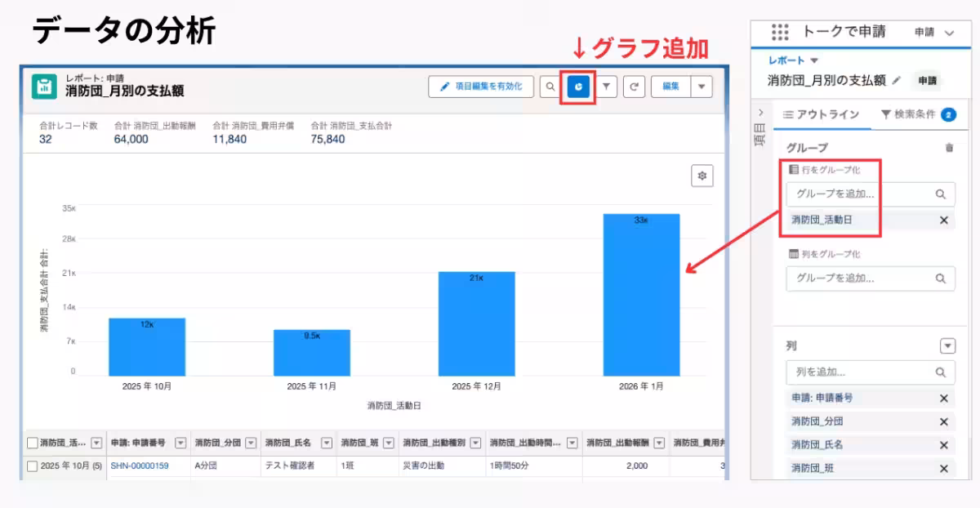The image size is (980, 508).
Task: Check the 2025年10月 row checkbox
Action: click(x=33, y=466)
